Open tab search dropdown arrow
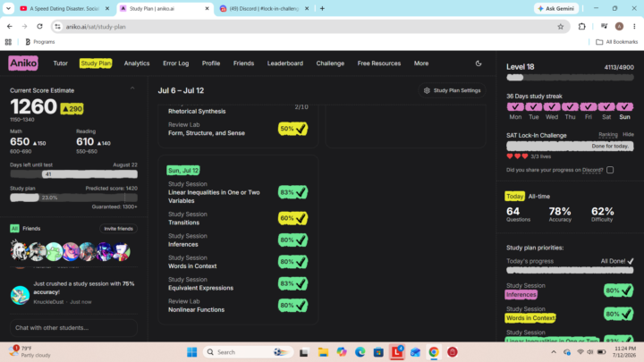Image resolution: width=644 pixels, height=362 pixels. click(x=8, y=8)
